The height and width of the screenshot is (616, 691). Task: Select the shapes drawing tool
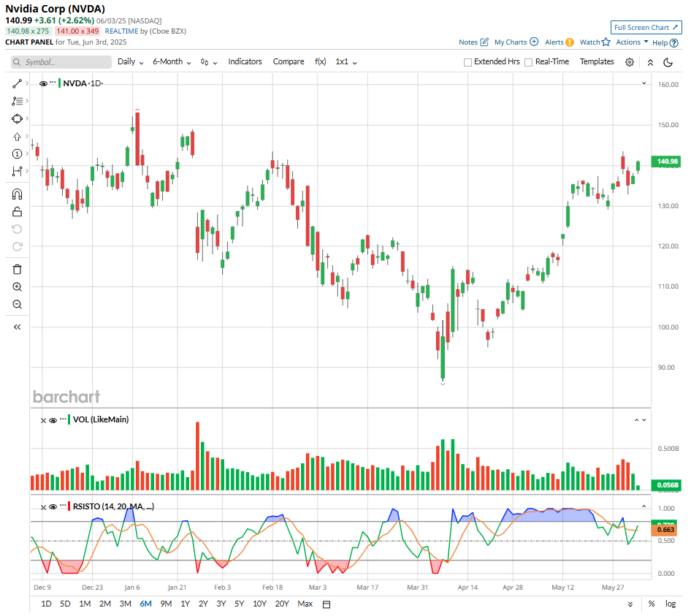tap(18, 118)
